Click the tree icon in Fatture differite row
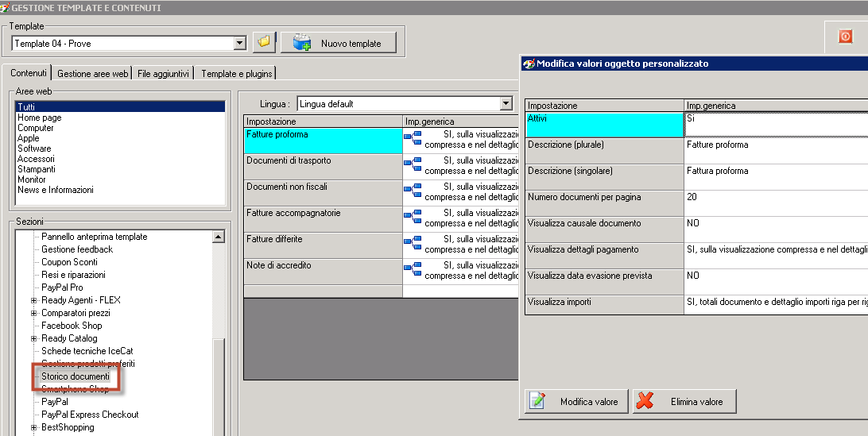 pos(413,241)
